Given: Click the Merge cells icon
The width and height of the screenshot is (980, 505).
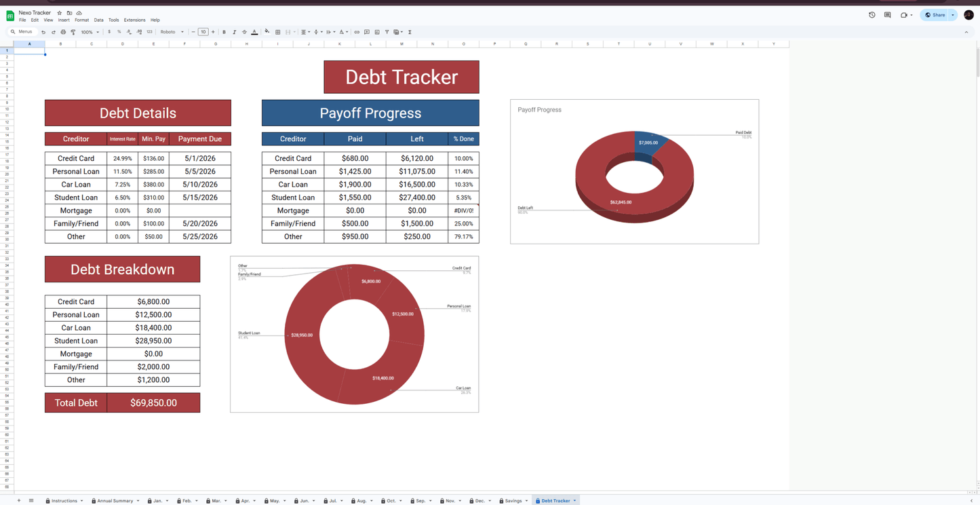Looking at the screenshot, I should pos(288,32).
